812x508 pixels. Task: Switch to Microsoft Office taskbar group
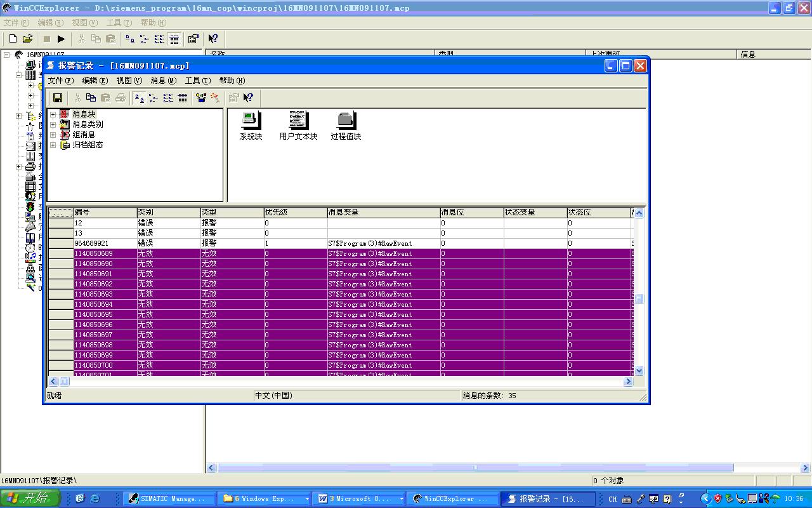pos(360,498)
